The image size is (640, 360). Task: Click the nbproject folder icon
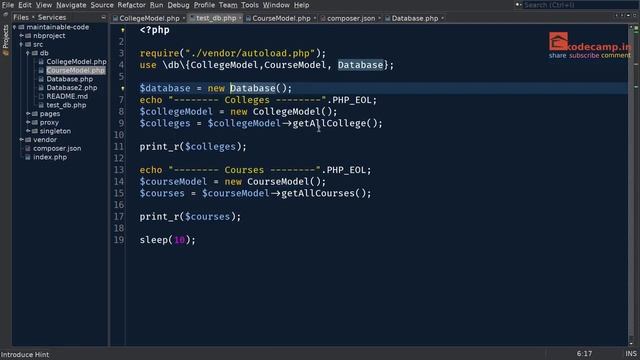(x=28, y=36)
